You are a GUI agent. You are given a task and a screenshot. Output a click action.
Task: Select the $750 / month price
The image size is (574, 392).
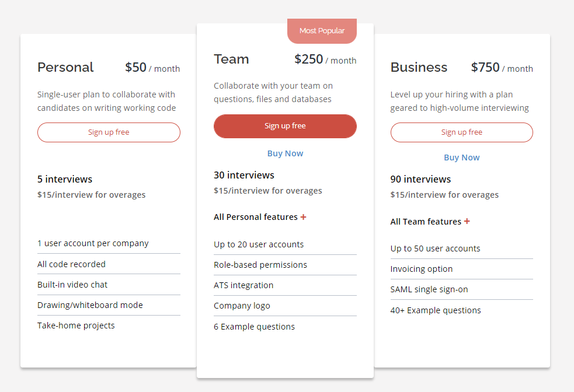502,68
